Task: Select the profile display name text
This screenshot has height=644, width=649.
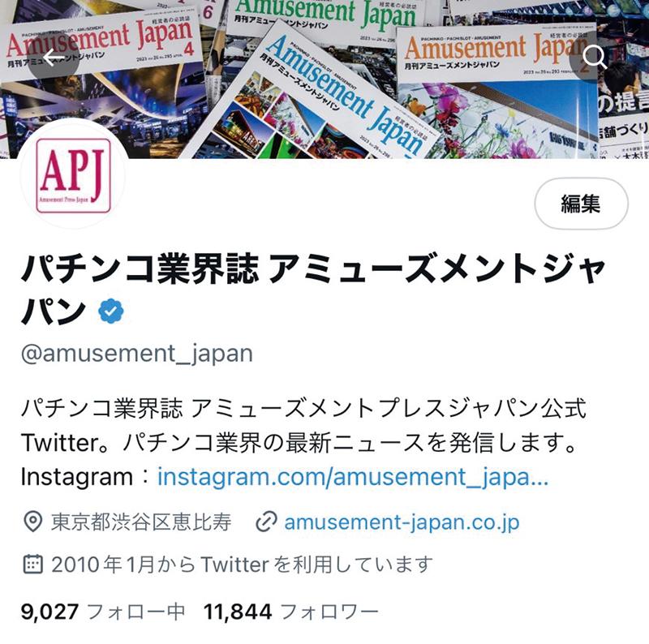Action: [313, 289]
